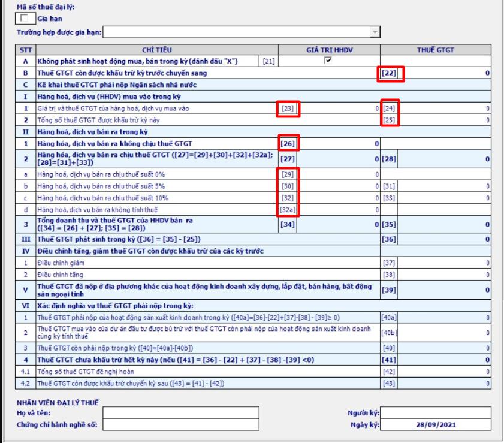Click the [39] VAT paid elsewhere field
The image size is (504, 443).
point(445,290)
